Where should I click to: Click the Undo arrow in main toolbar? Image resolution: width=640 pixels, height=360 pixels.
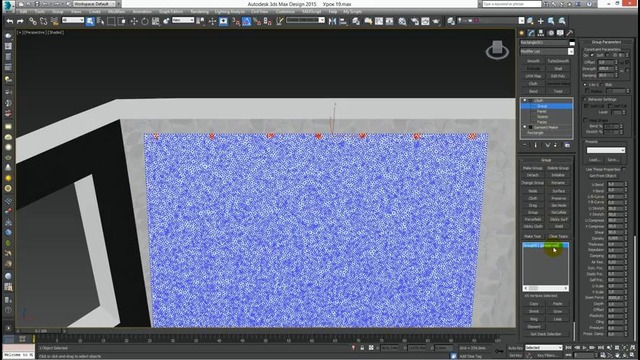click(10, 21)
